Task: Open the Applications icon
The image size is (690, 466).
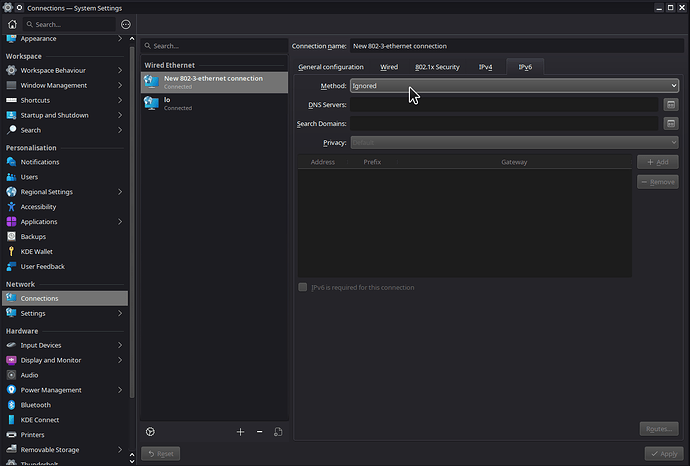Action: (x=11, y=222)
